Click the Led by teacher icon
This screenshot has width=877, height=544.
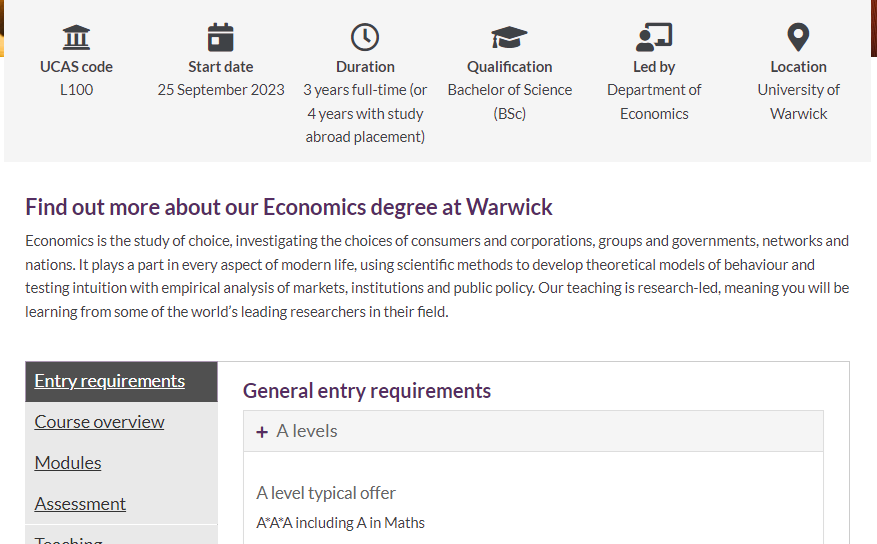pos(654,38)
